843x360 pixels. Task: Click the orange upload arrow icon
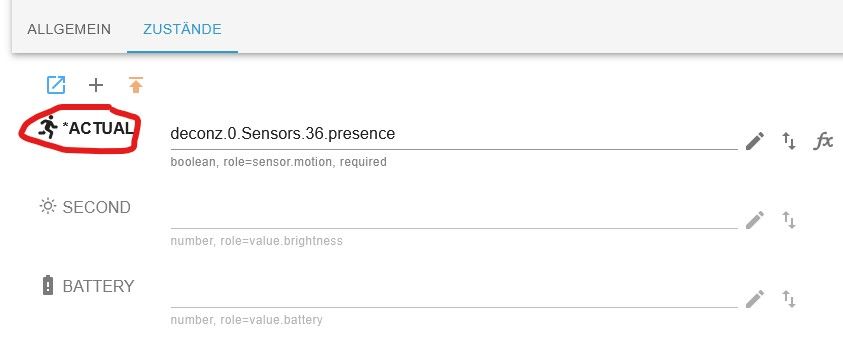(136, 85)
